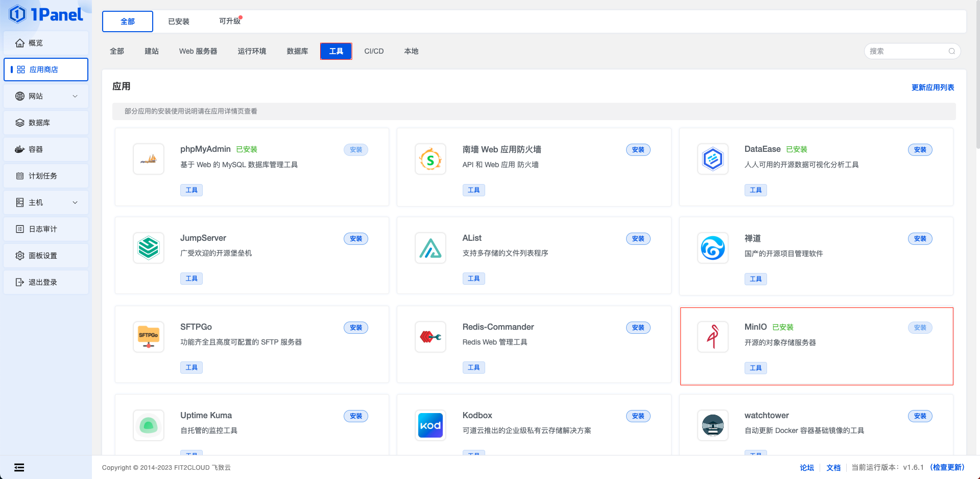
Task: Open the SFTPGo app icon
Action: pyautogui.click(x=149, y=337)
